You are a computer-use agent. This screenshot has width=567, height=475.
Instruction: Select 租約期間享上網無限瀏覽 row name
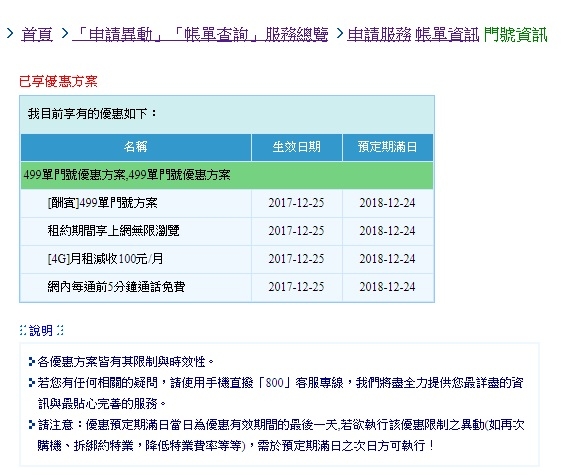[x=113, y=231]
